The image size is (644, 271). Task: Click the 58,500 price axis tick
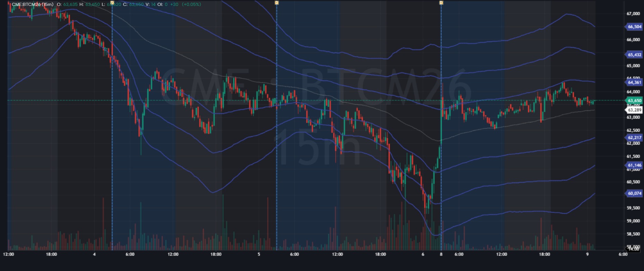[x=633, y=234]
